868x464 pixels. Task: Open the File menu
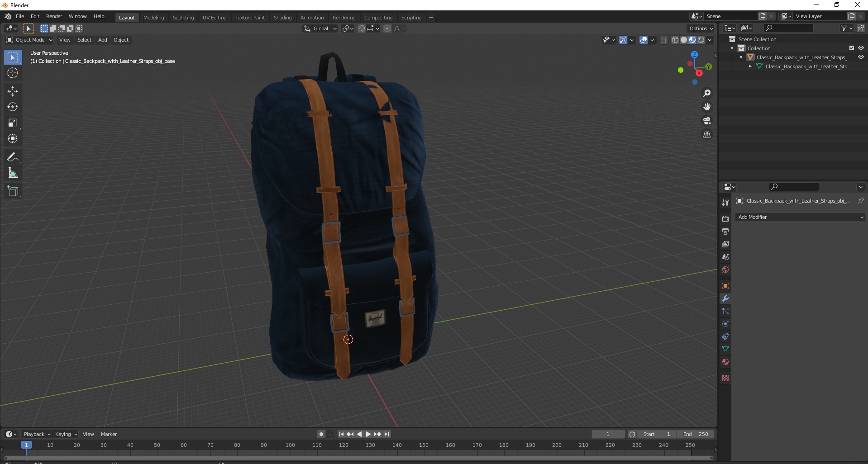(x=20, y=16)
